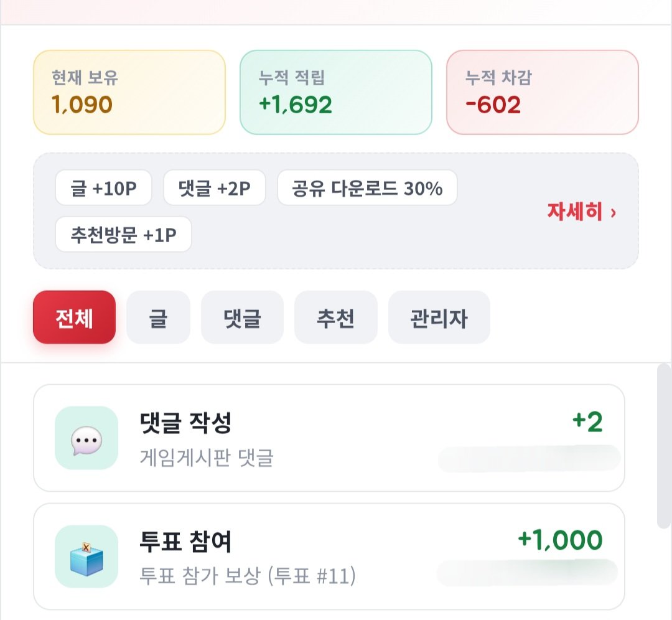Open the 현재 보유 1,090 card
This screenshot has height=620, width=672.
tap(129, 92)
